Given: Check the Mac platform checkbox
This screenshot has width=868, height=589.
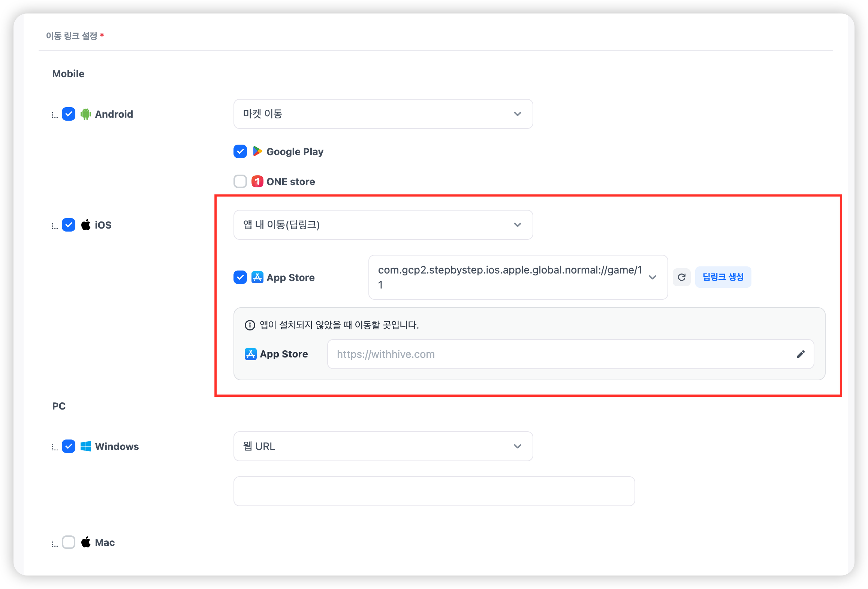Looking at the screenshot, I should click(x=69, y=542).
